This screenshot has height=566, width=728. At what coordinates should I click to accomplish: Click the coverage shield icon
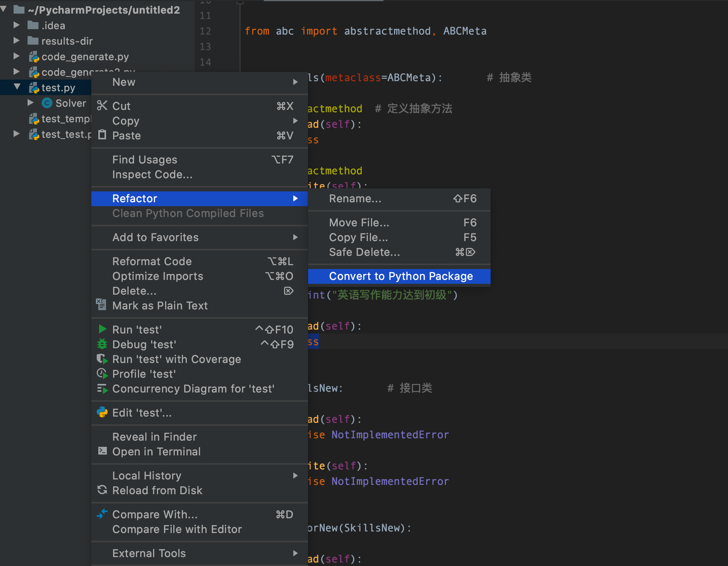tap(102, 359)
